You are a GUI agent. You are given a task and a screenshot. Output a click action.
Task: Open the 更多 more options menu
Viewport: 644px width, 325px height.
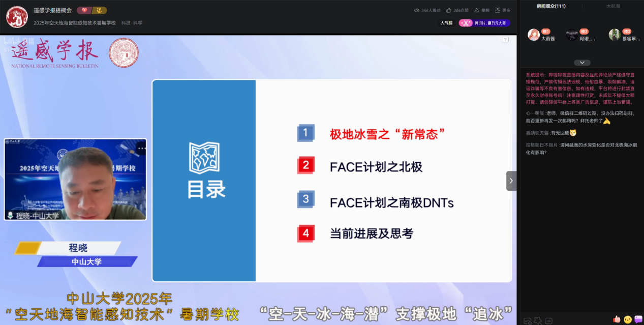pos(502,10)
